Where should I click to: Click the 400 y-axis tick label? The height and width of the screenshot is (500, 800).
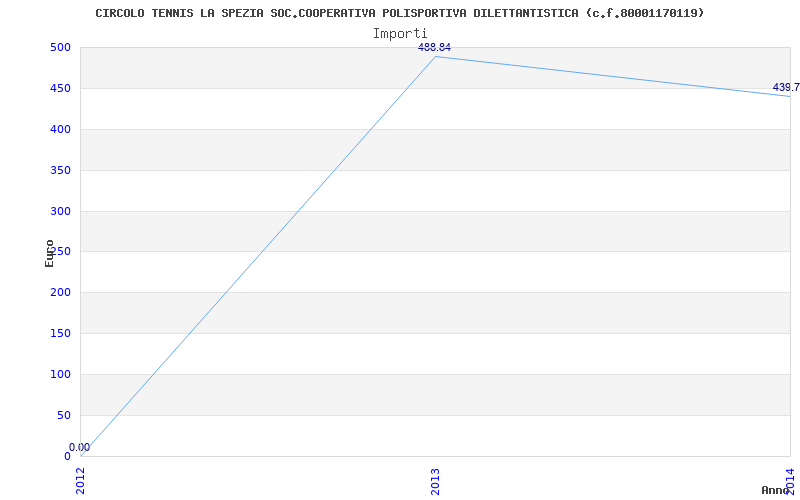60,129
